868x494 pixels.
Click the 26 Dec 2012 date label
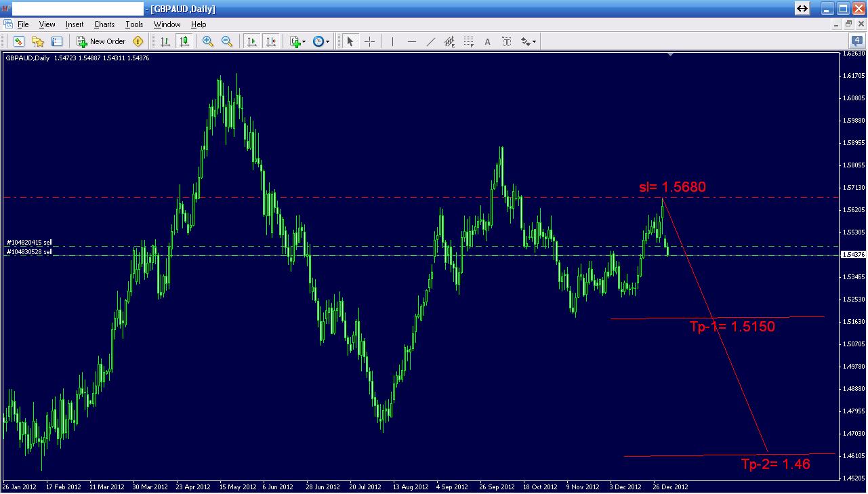pos(670,487)
